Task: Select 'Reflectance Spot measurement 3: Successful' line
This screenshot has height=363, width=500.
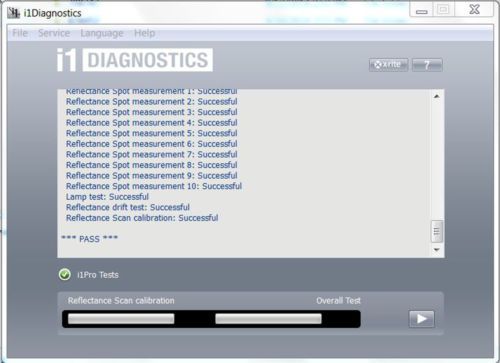Action: [152, 112]
